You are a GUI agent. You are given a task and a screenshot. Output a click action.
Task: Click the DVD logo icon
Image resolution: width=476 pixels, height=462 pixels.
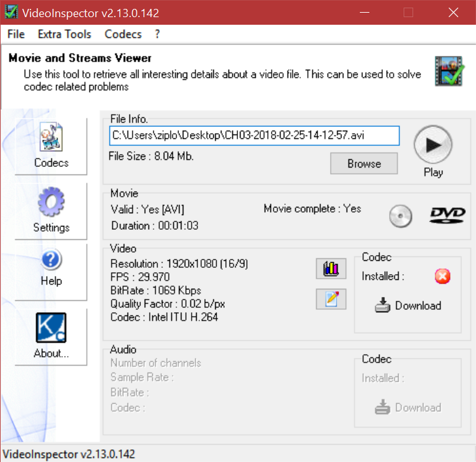[x=447, y=215]
